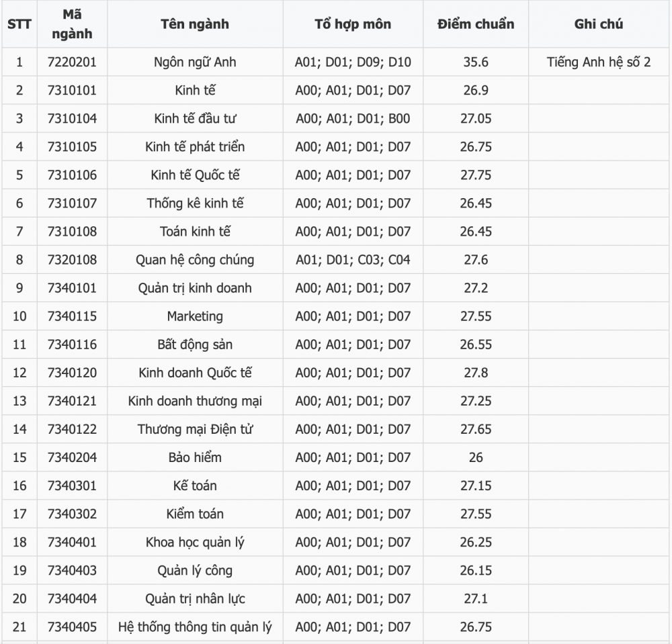Click the score 27.75 for Kinh tế Quốc tế
This screenshot has width=672, height=644.
tap(476, 175)
